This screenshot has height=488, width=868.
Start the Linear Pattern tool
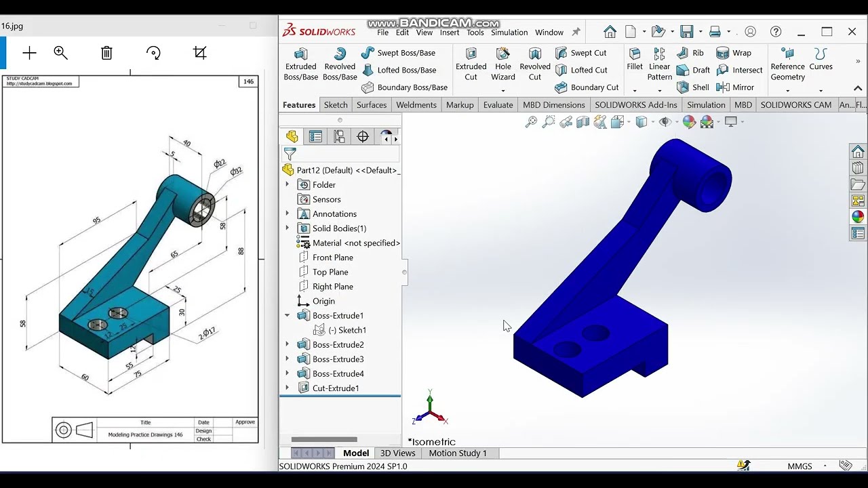659,64
